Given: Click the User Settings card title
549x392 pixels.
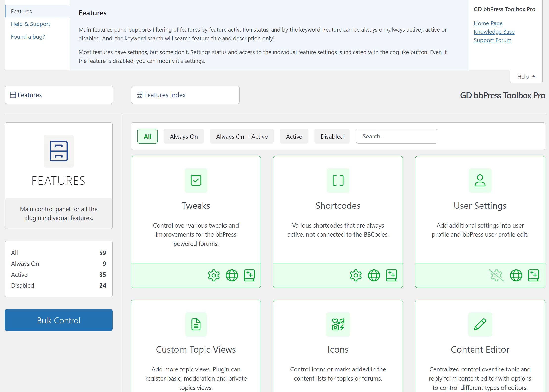Looking at the screenshot, I should pyautogui.click(x=480, y=206).
